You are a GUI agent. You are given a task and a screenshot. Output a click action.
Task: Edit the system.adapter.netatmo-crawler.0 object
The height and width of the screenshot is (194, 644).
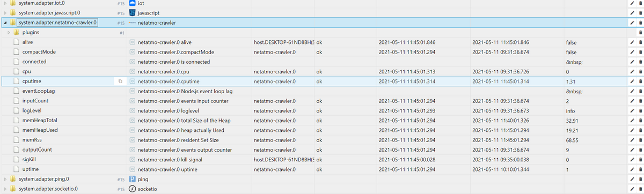point(633,23)
